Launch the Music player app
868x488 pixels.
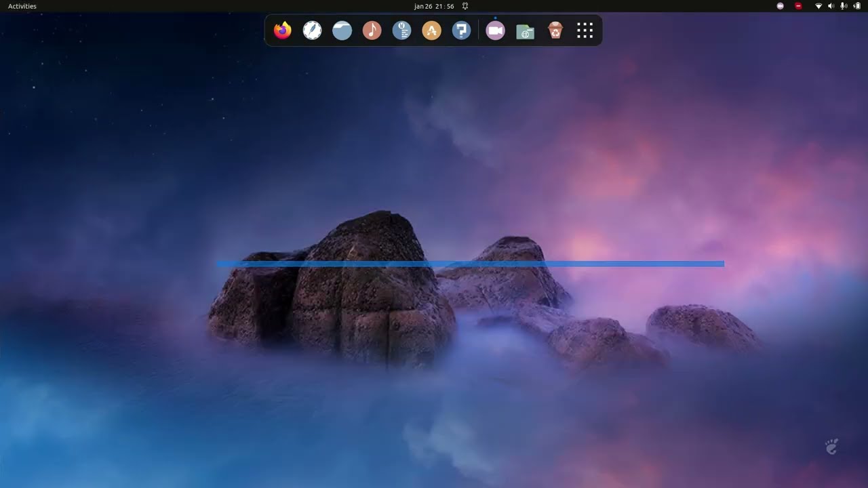[372, 30]
